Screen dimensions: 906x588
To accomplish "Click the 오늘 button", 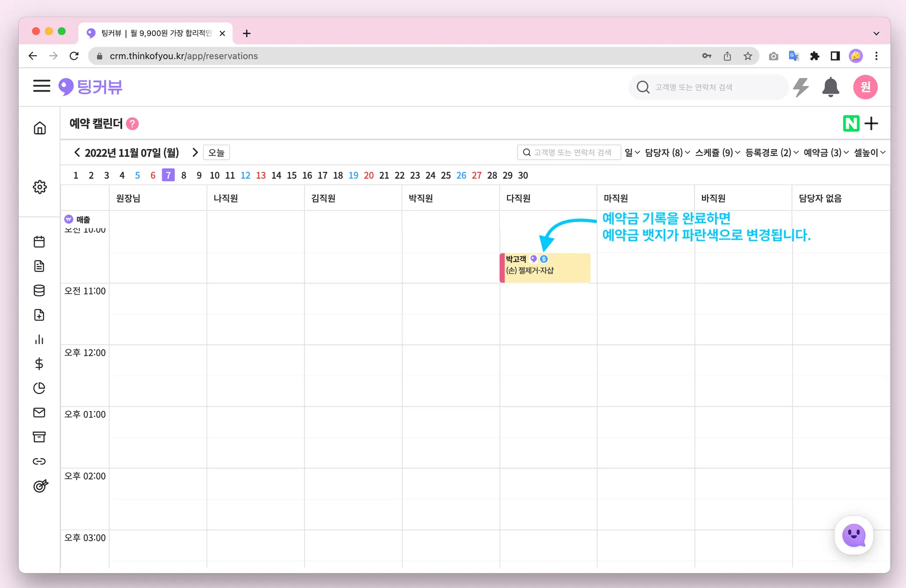I will tap(216, 153).
